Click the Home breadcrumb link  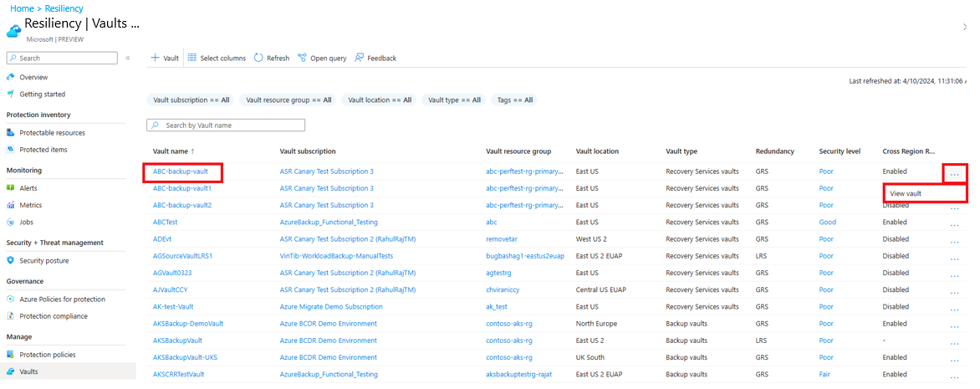23,8
